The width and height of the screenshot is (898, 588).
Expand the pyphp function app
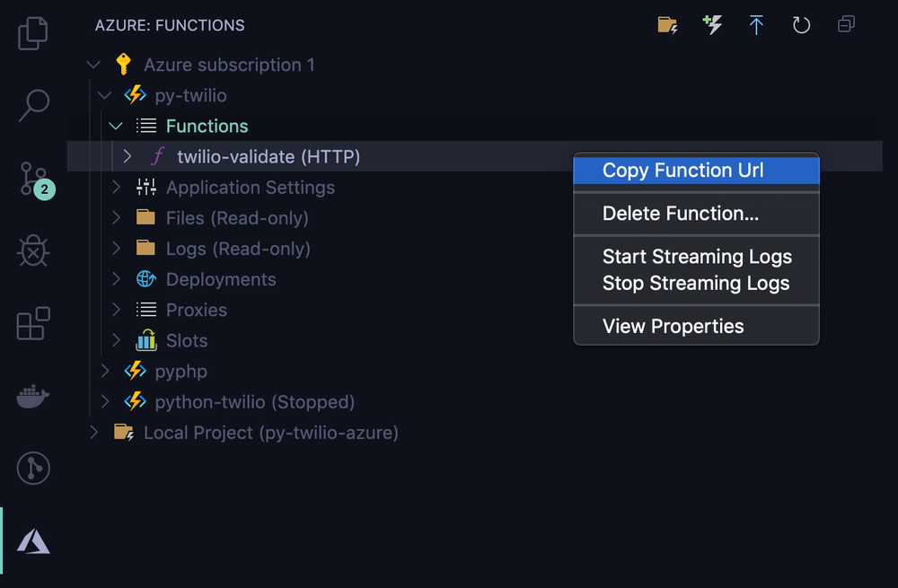104,371
